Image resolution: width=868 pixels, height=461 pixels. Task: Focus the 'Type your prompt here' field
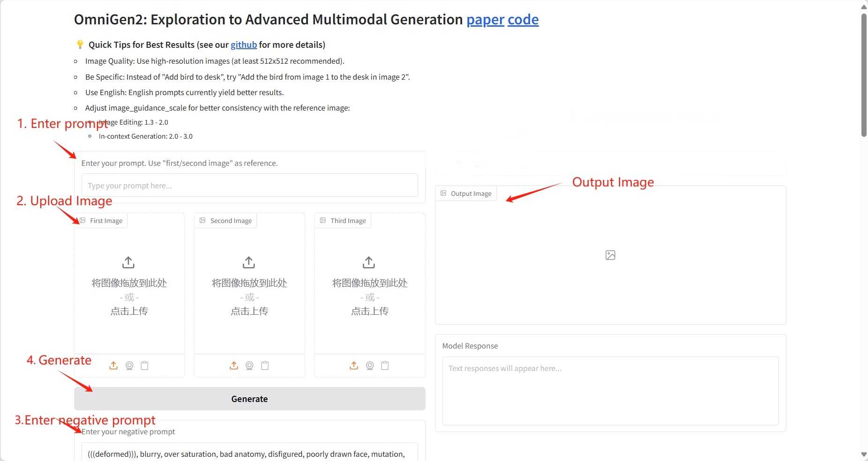[x=249, y=186]
